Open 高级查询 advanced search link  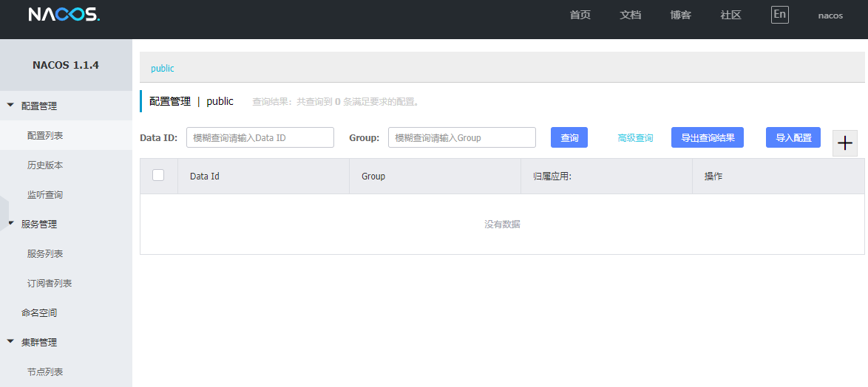636,138
